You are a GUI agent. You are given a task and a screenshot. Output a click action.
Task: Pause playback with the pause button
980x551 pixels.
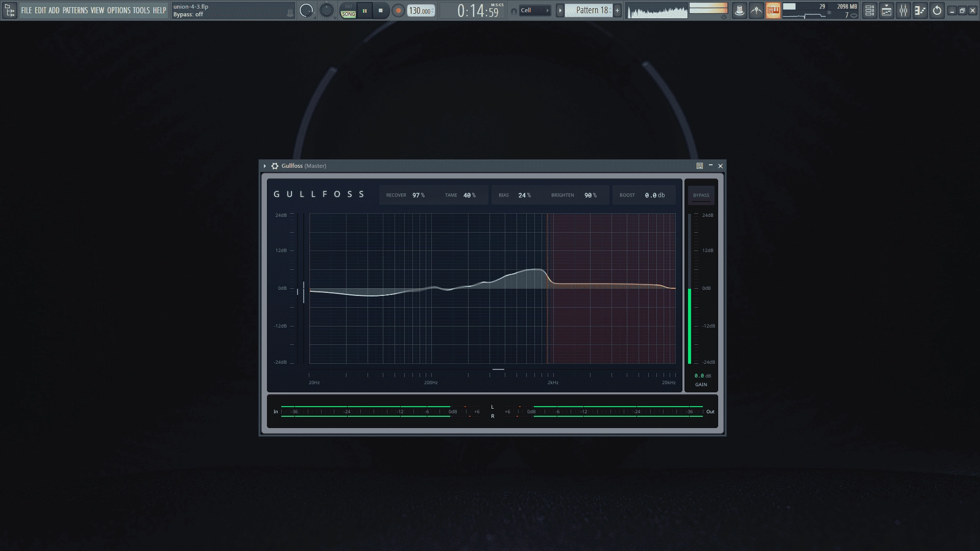pos(364,10)
